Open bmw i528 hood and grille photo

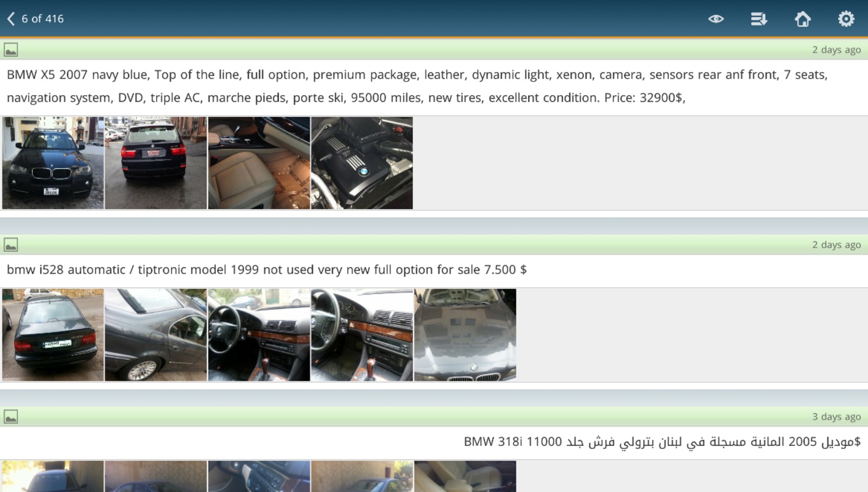click(465, 335)
